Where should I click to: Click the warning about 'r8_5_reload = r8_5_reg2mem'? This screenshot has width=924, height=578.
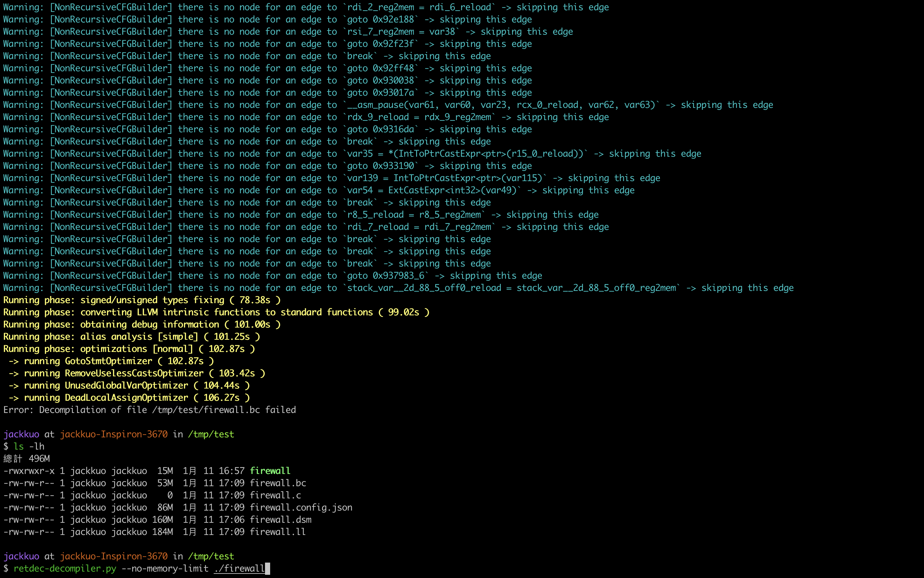pyautogui.click(x=301, y=215)
